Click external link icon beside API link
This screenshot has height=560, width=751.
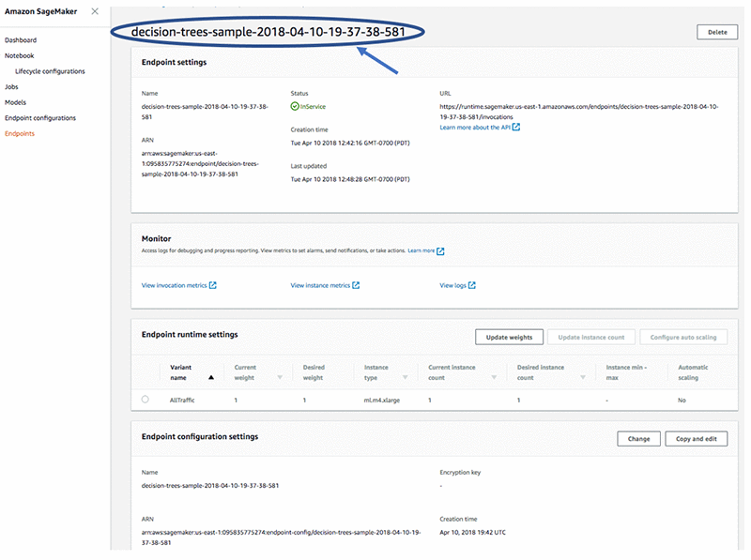tap(515, 127)
